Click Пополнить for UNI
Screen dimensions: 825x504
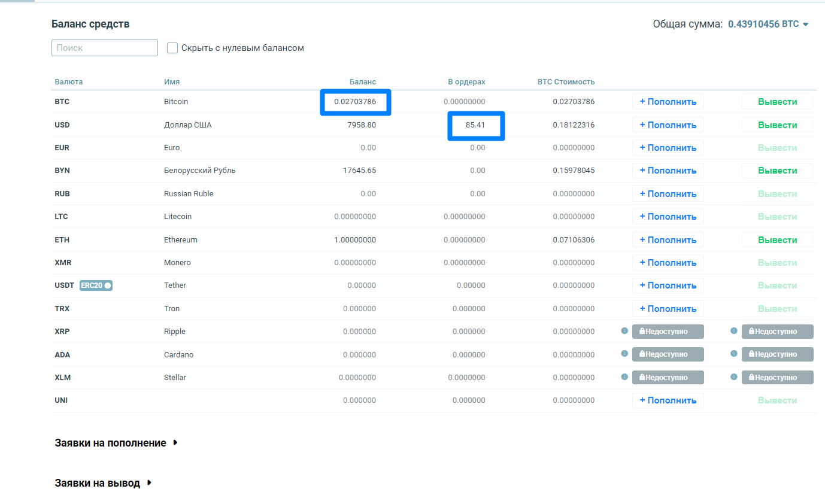click(x=668, y=400)
